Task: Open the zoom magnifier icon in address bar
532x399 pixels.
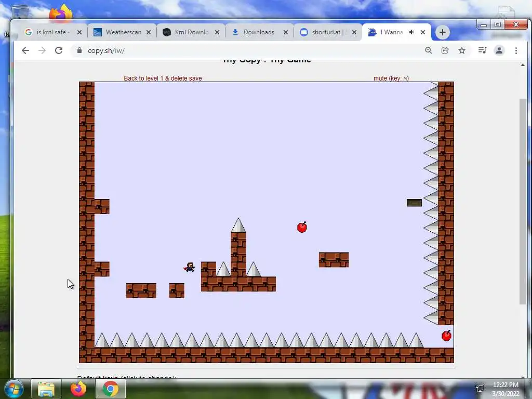Action: 428,50
